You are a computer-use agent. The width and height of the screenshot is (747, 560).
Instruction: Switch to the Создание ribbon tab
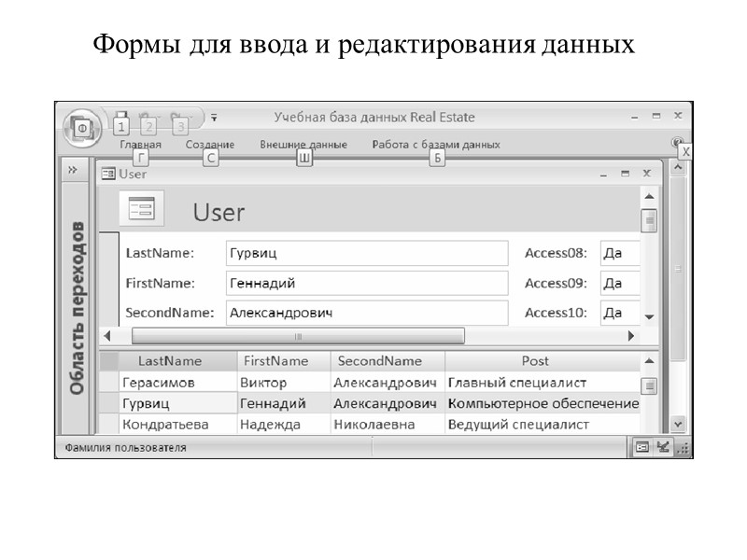tap(209, 145)
